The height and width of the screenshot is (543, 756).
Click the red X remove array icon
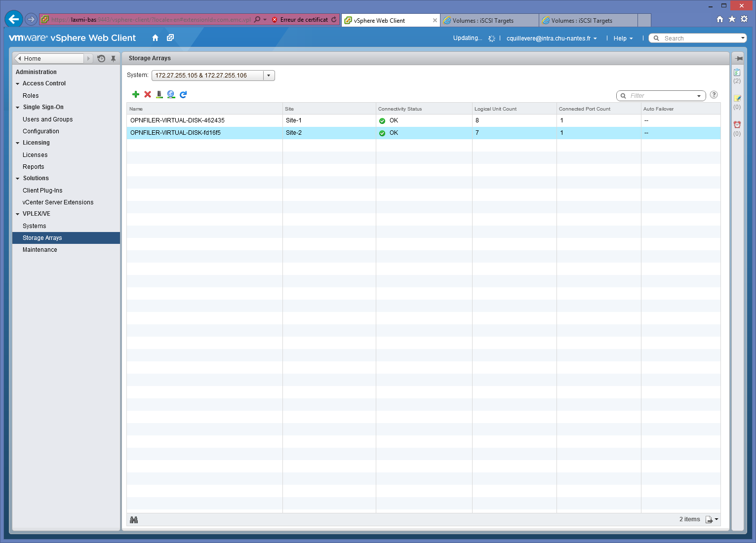pos(148,94)
